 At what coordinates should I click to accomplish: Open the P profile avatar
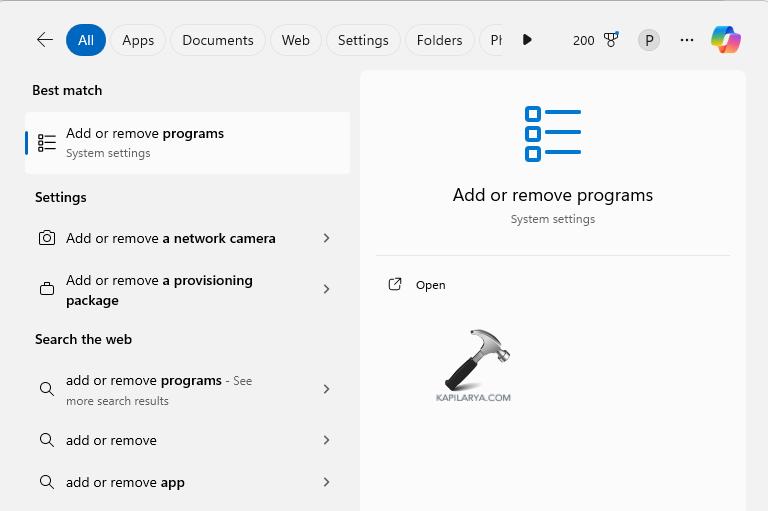tap(649, 40)
